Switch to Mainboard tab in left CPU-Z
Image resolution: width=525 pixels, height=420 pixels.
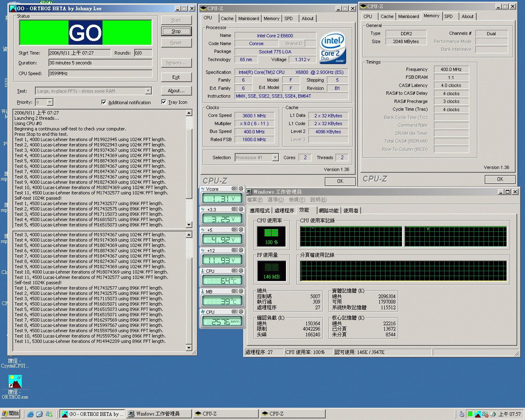pos(249,18)
